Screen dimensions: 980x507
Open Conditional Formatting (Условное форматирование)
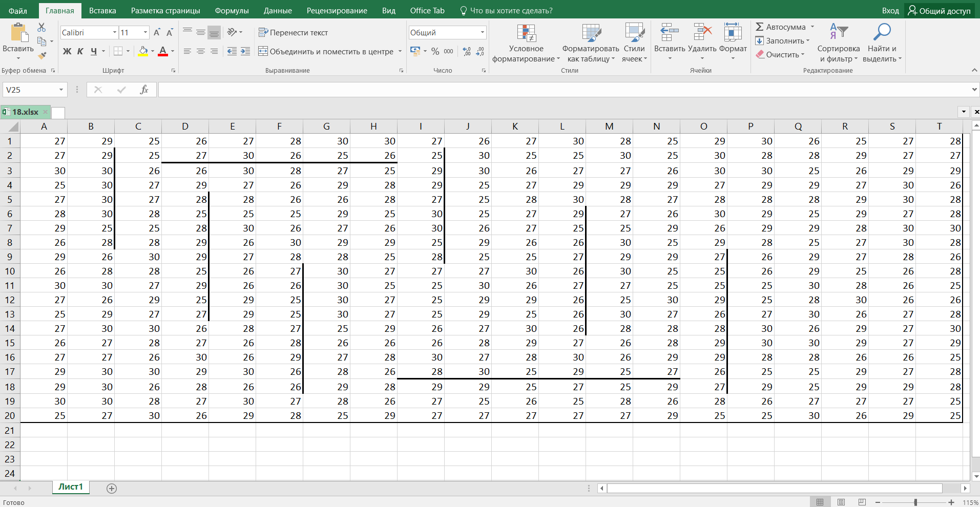point(526,43)
